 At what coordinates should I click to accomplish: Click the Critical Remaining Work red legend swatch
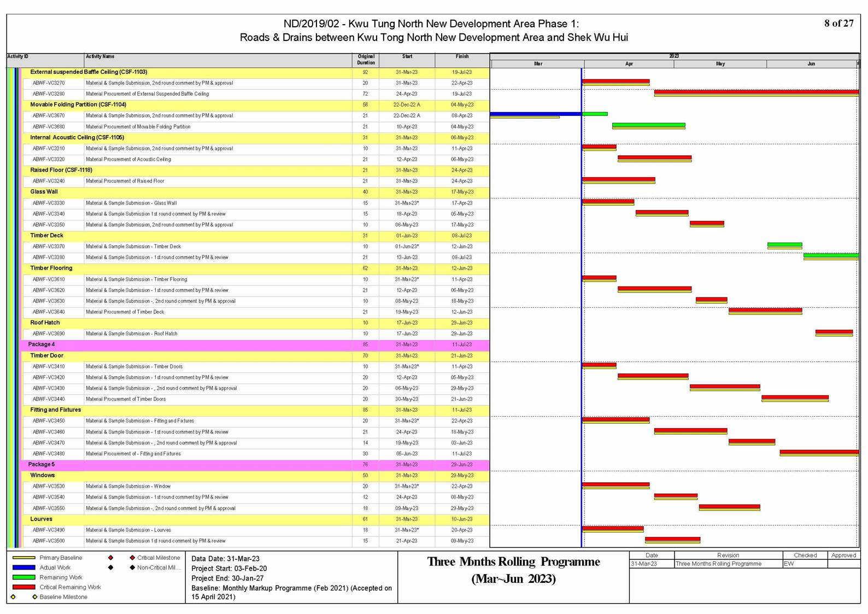pos(24,587)
